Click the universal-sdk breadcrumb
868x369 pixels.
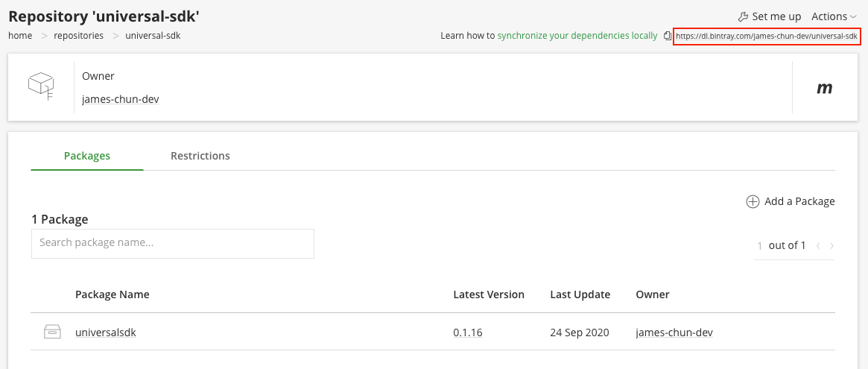(x=153, y=36)
